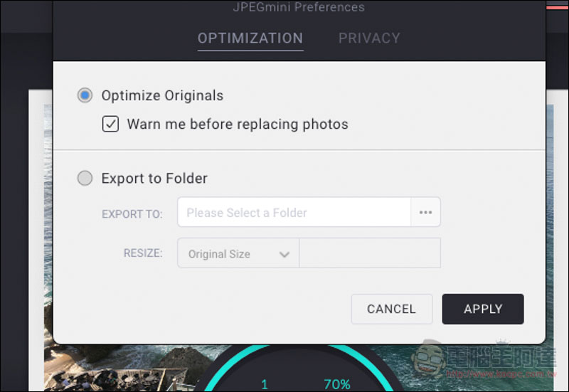Click the empty resize value field
Image resolution: width=569 pixels, height=392 pixels.
(370, 253)
